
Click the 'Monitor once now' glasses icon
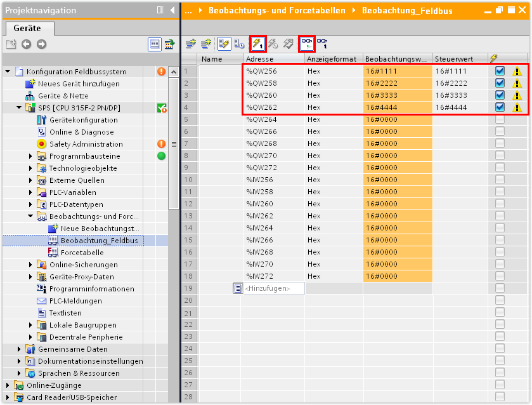(322, 43)
